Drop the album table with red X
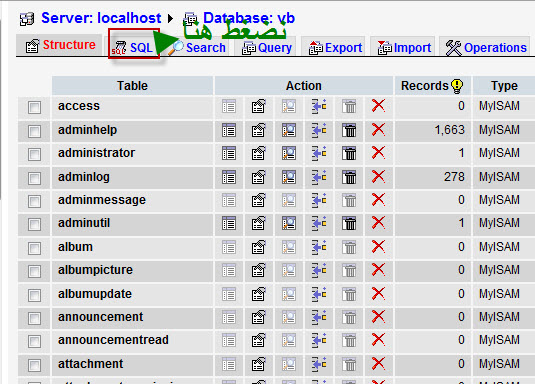 tap(378, 246)
